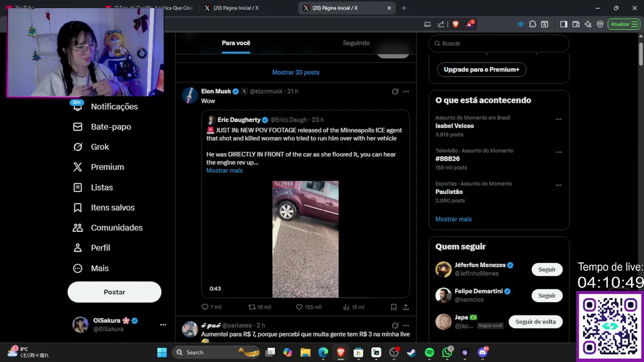Expand post text with Mostrar mais
The image size is (644, 362).
(224, 170)
